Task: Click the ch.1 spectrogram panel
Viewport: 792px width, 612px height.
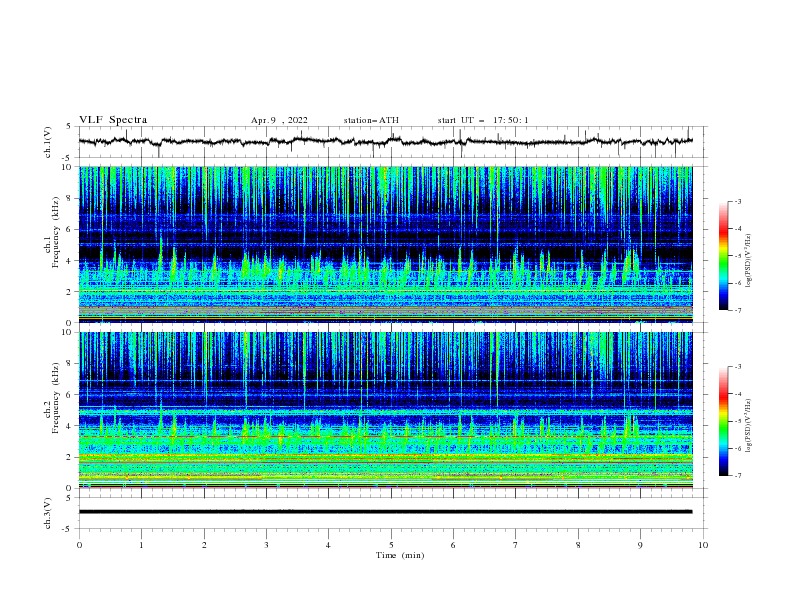Action: click(x=385, y=244)
